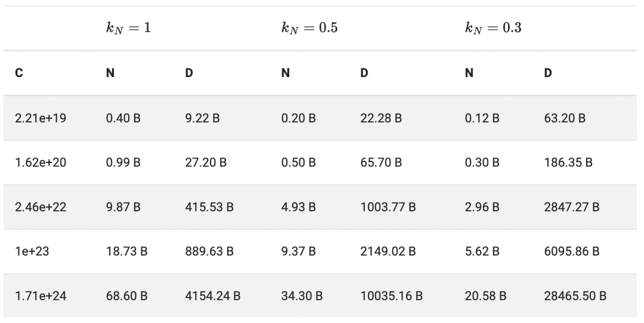Select the k_N = 0.5 header cell

[x=309, y=28]
